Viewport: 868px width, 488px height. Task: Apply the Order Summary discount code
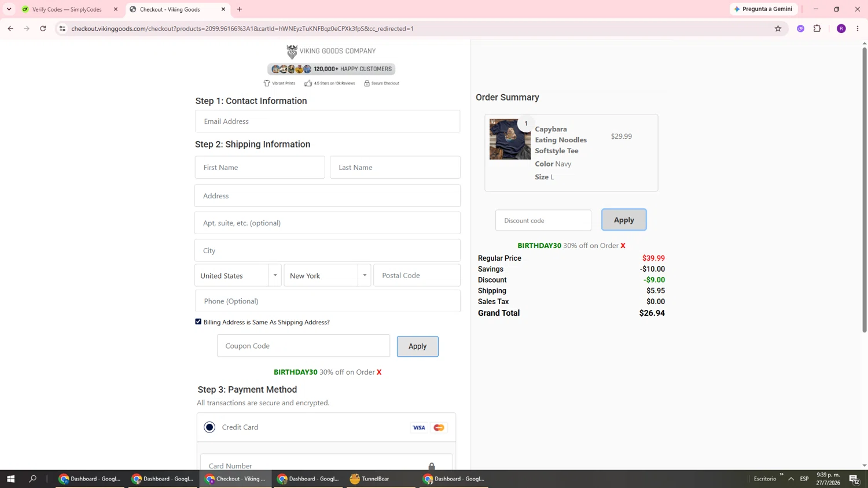(x=624, y=220)
